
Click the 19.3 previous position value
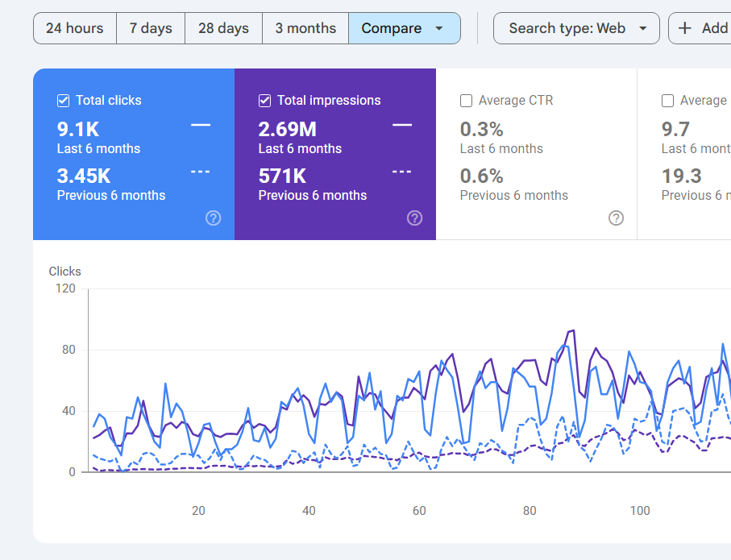tap(682, 176)
